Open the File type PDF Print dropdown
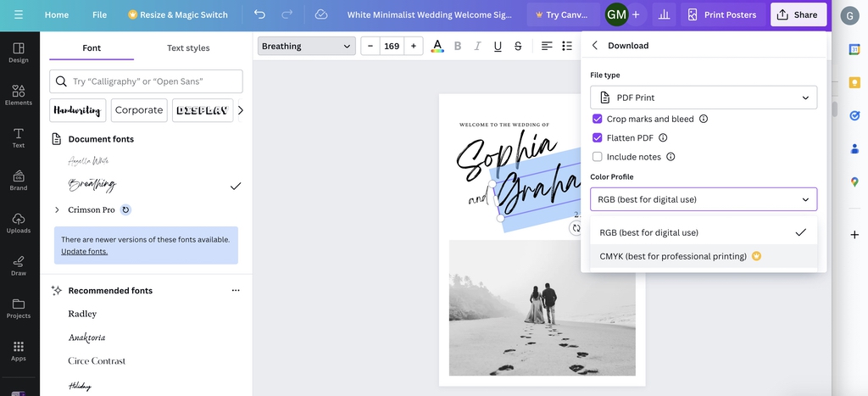 (x=703, y=98)
